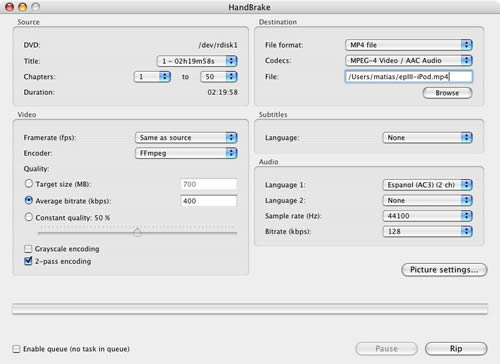This screenshot has height=364, width=500.
Task: Click the Constant quality slider handle
Action: coord(137,232)
